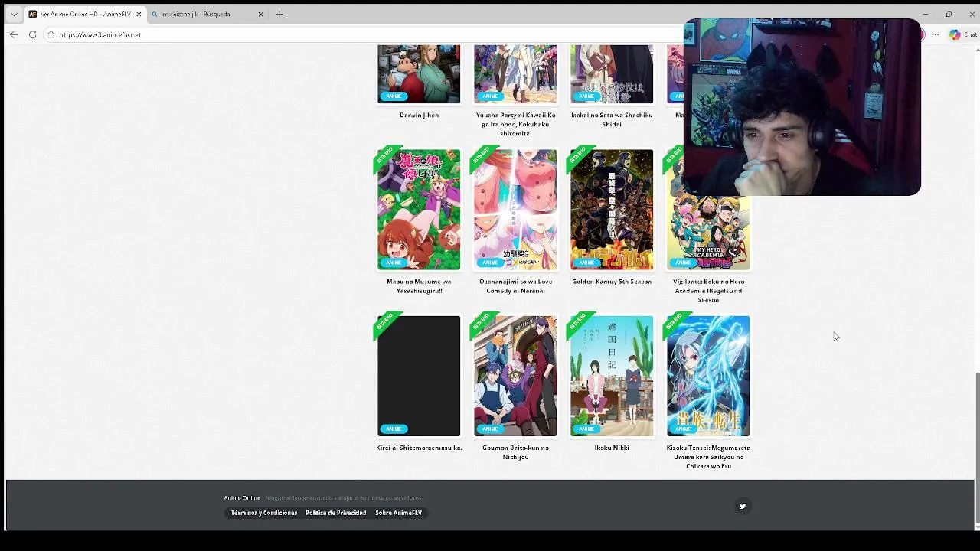Screen dimensions: 980x551
Task: Click the scrollbar down arrow
Action: (x=977, y=527)
